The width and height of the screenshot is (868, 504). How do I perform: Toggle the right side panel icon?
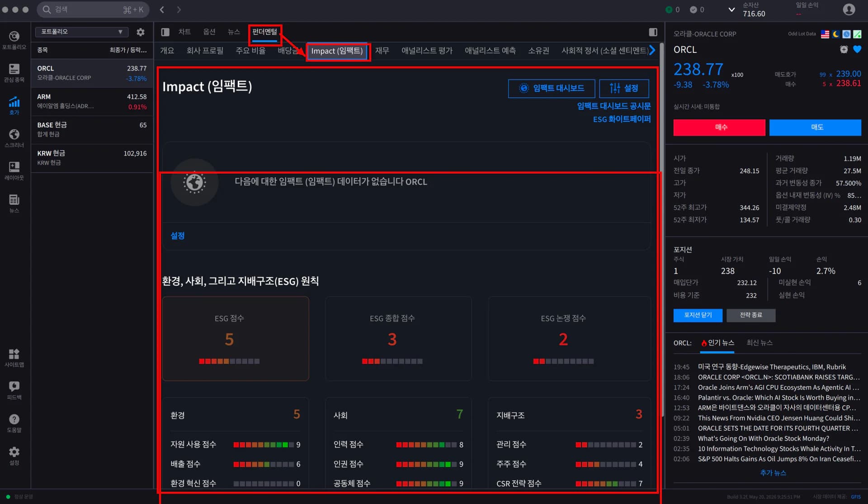coord(653,32)
